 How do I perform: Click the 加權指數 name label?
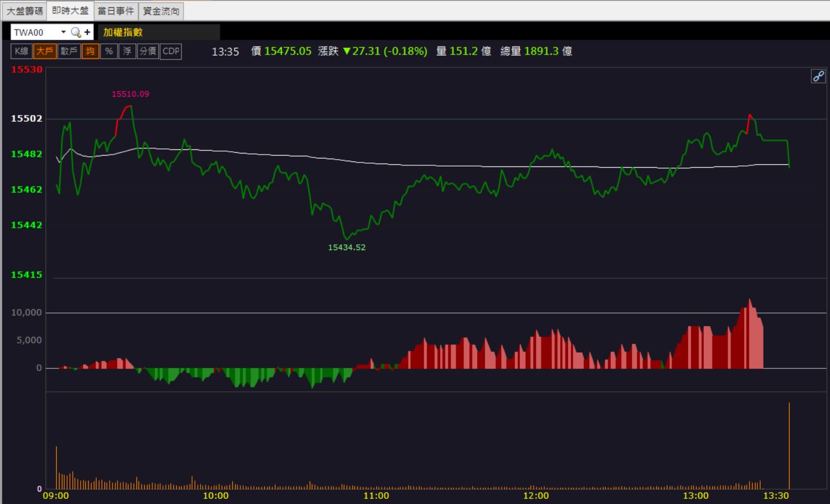[123, 32]
